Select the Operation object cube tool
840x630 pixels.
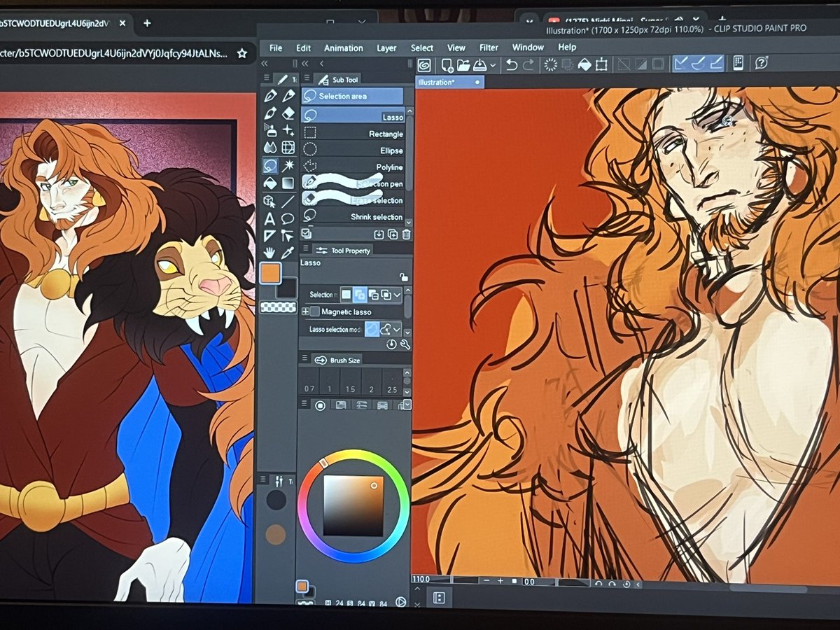point(269,201)
